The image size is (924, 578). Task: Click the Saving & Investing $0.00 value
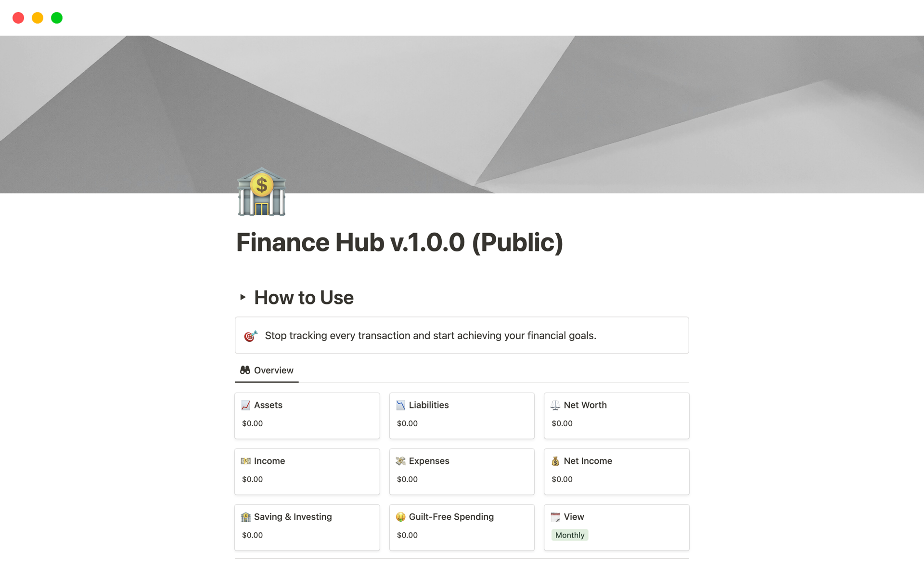tap(253, 535)
